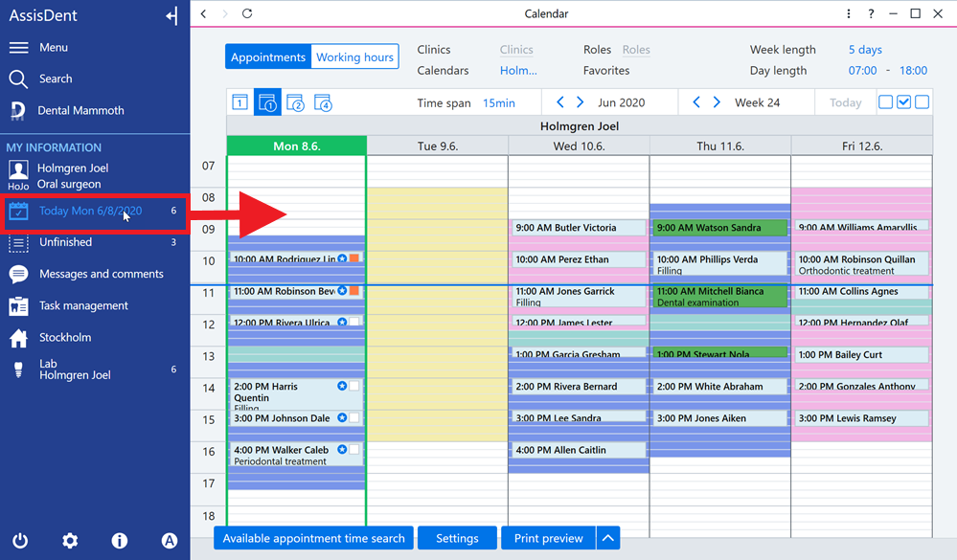This screenshot has width=957, height=560.
Task: Select one-week calendar view icon
Action: (267, 102)
